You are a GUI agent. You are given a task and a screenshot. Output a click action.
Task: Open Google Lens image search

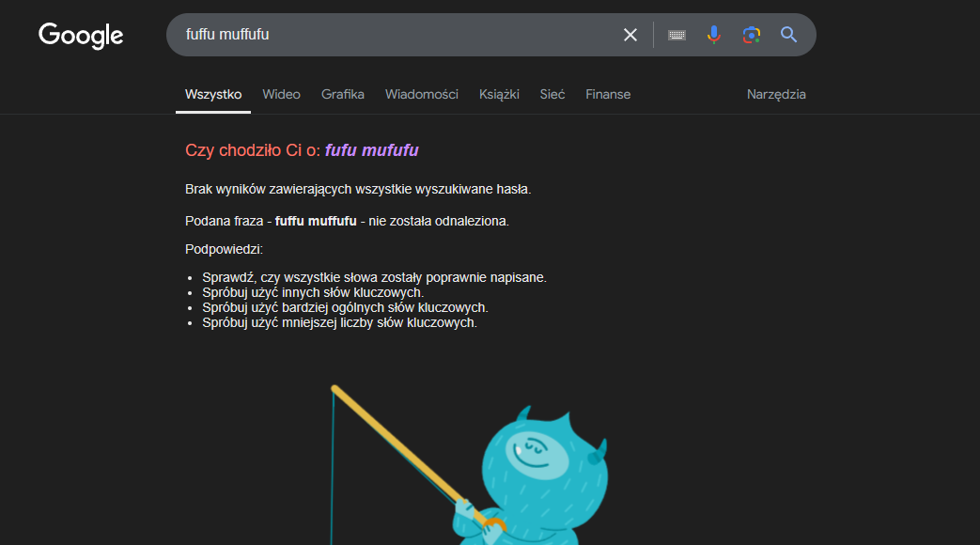click(751, 35)
